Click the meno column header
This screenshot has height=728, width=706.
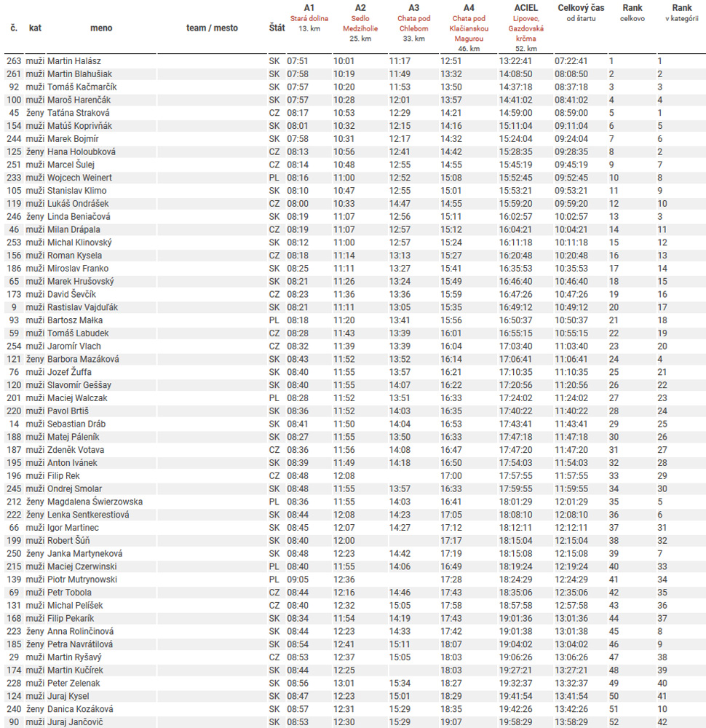tap(101, 28)
